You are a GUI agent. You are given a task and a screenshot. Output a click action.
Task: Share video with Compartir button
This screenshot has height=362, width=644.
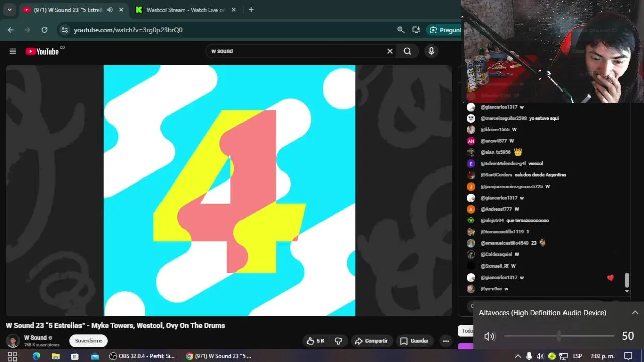(x=371, y=341)
